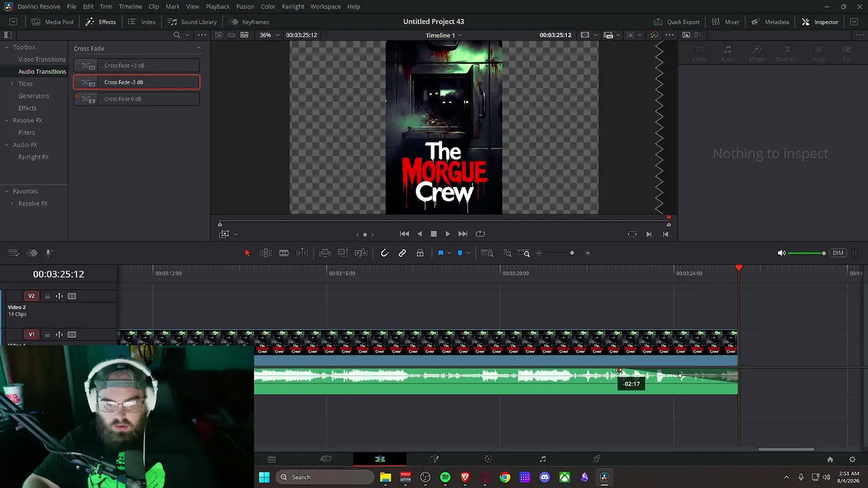Add a blue flag to clip
This screenshot has height=488, width=868.
[x=440, y=253]
